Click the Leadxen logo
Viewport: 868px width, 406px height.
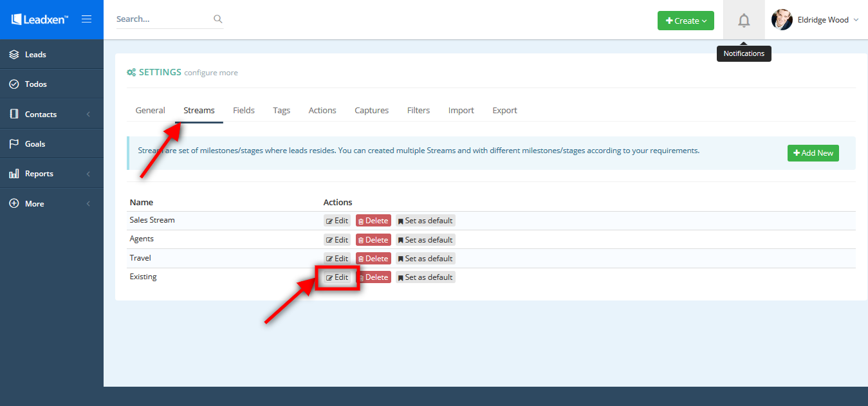40,19
